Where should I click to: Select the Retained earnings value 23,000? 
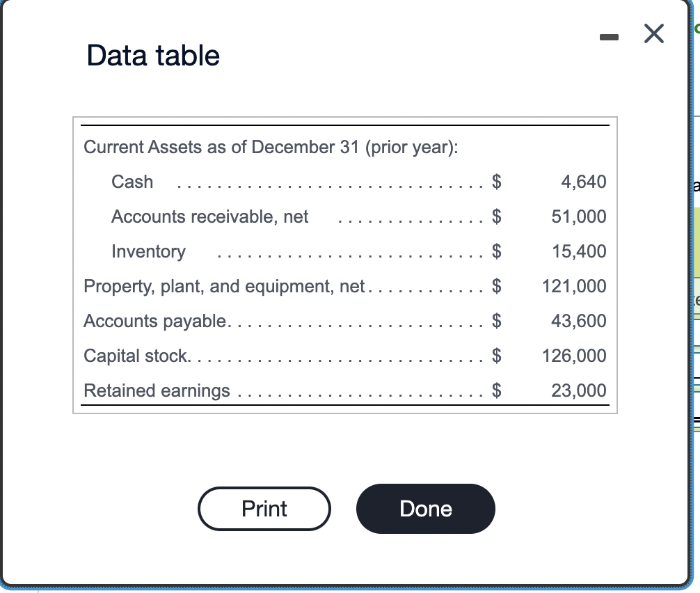(578, 390)
